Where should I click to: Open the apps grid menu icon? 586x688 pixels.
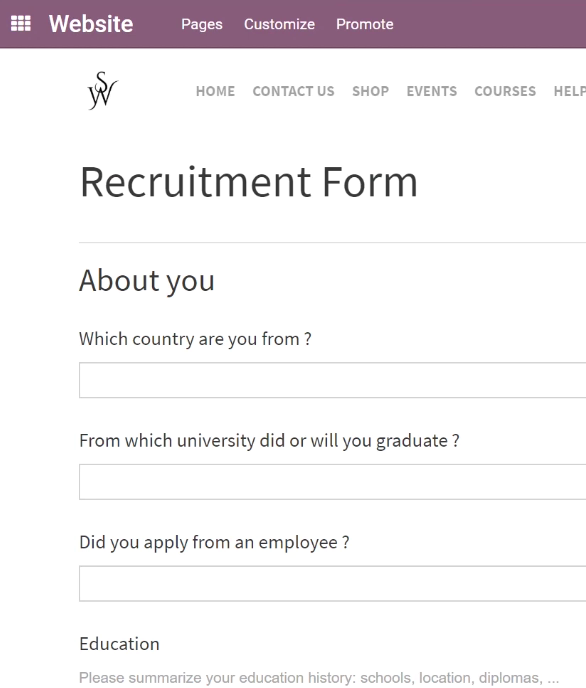pyautogui.click(x=21, y=24)
